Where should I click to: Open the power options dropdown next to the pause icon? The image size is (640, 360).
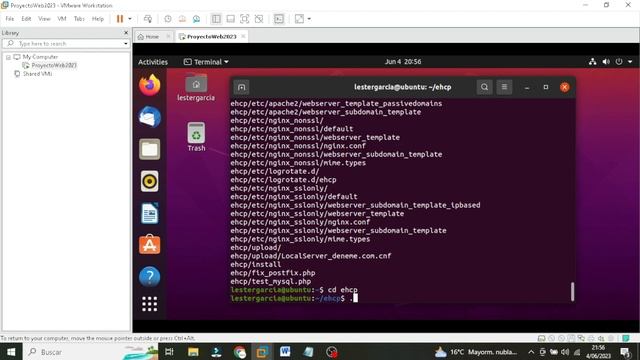130,19
